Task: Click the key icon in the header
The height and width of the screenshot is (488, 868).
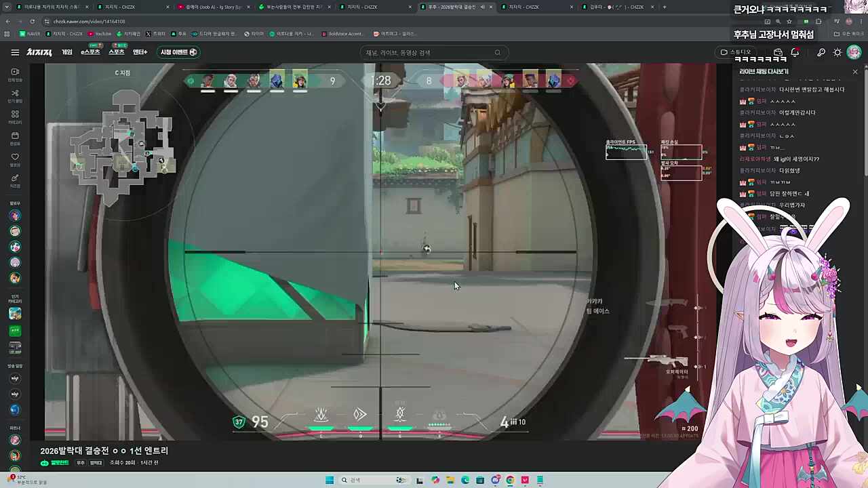Action: (821, 52)
